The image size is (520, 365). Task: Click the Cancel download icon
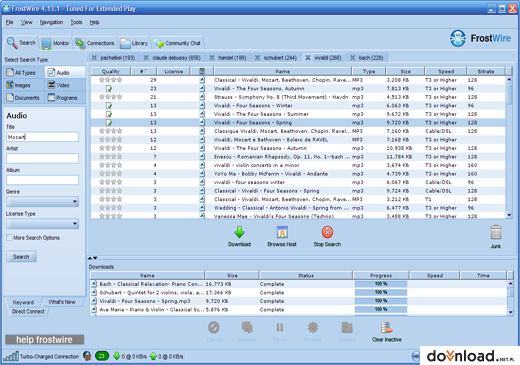[213, 327]
